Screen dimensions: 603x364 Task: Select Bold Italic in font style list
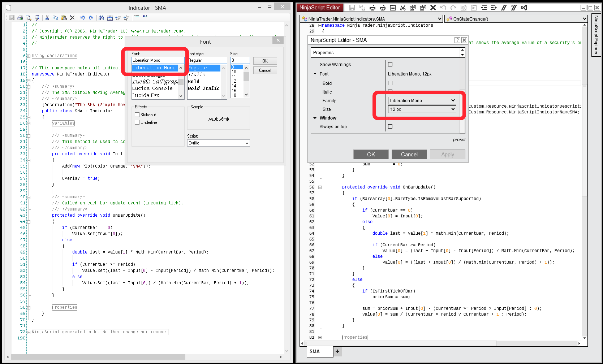(x=204, y=88)
